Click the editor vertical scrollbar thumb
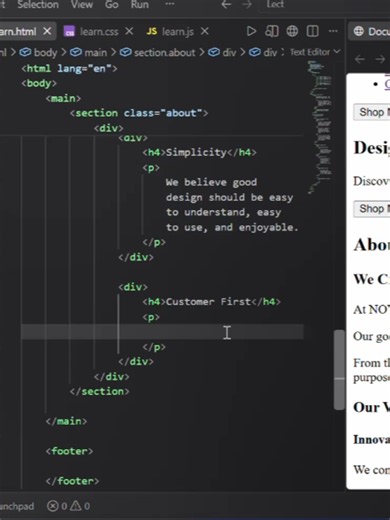Viewport: 390px width, 520px height. [339, 369]
